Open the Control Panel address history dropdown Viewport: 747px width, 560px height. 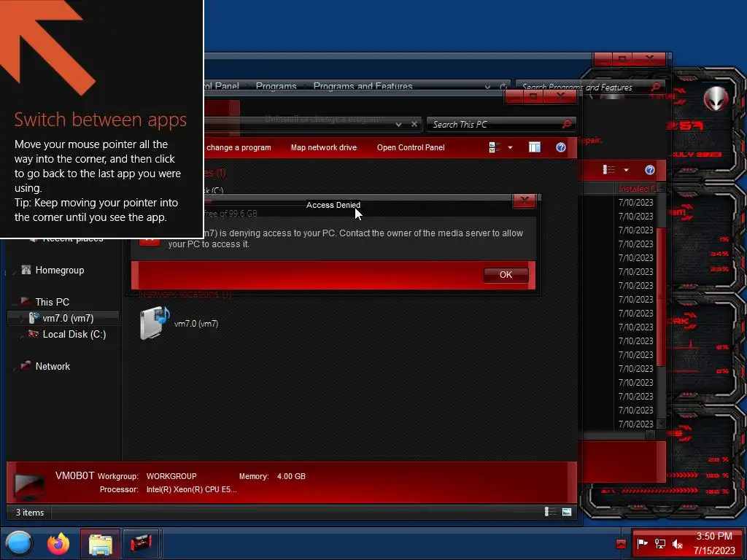tap(487, 87)
